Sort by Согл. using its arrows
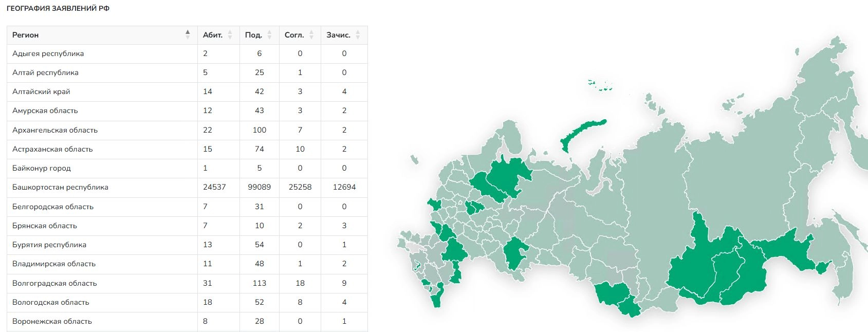This screenshot has width=868, height=332. tap(311, 34)
